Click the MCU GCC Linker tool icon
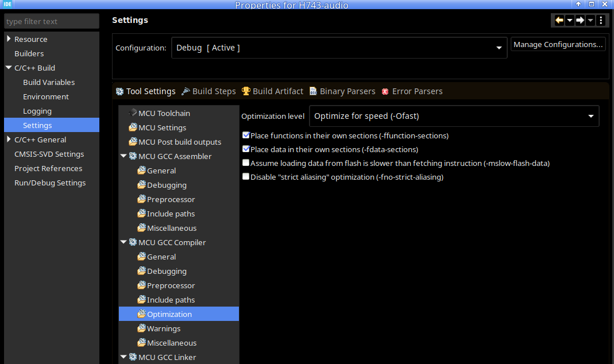The image size is (614, 364). pos(133,357)
